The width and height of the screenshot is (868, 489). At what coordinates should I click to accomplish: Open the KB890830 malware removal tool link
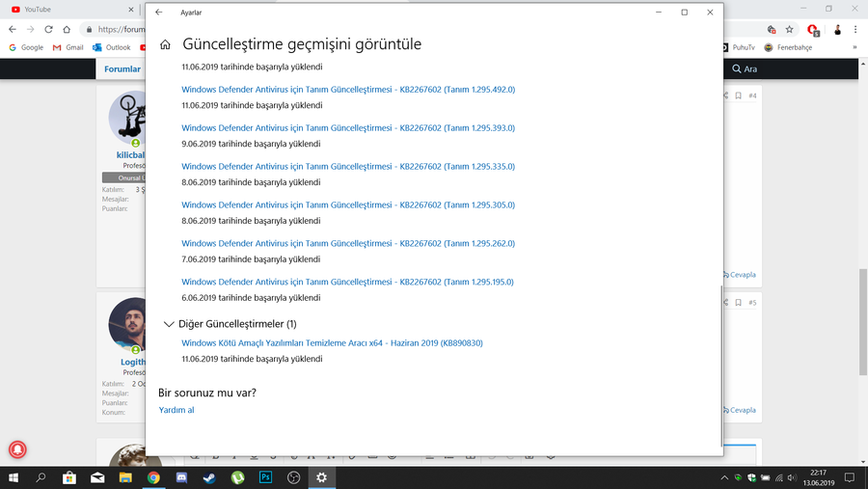332,342
